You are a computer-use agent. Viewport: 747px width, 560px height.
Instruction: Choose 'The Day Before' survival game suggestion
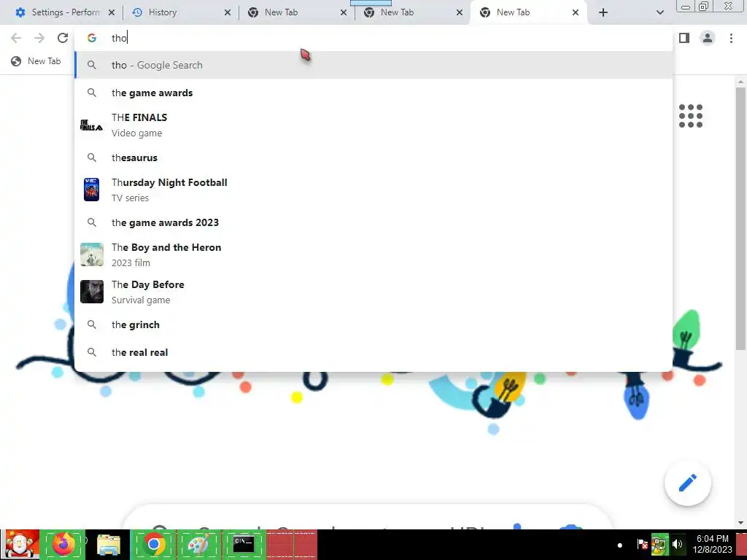point(373,292)
